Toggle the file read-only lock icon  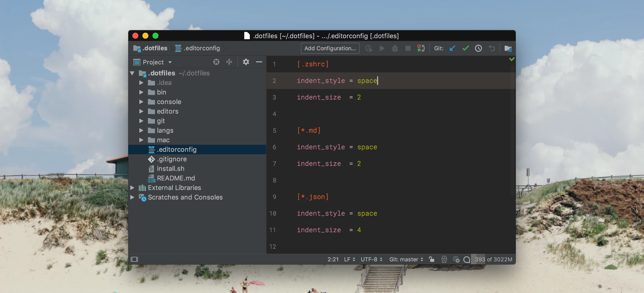tap(431, 259)
